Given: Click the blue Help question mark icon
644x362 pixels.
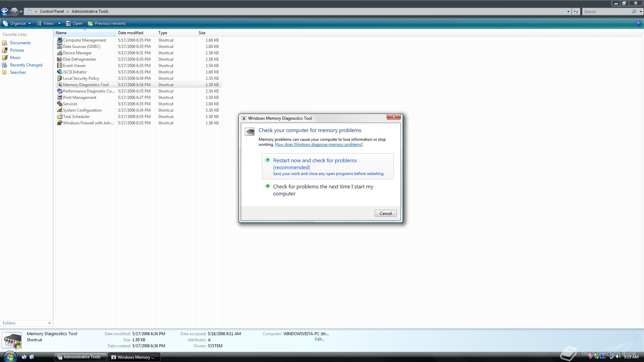Looking at the screenshot, I should point(638,23).
